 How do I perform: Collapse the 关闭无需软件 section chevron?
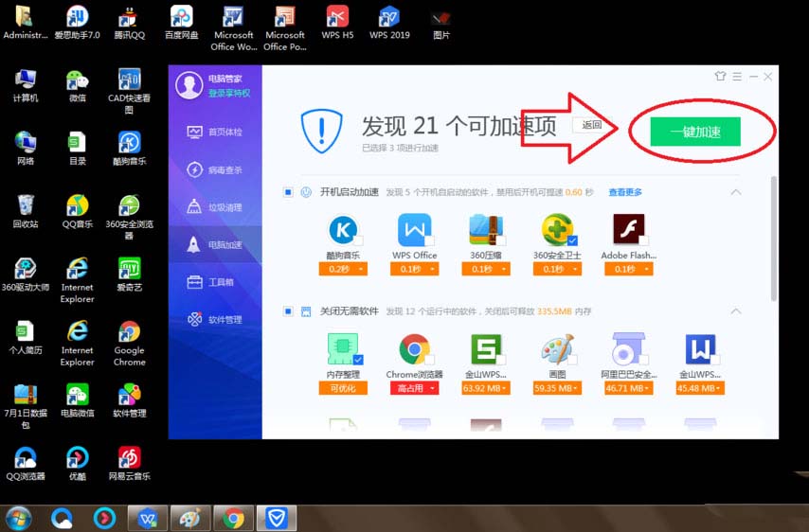(736, 311)
